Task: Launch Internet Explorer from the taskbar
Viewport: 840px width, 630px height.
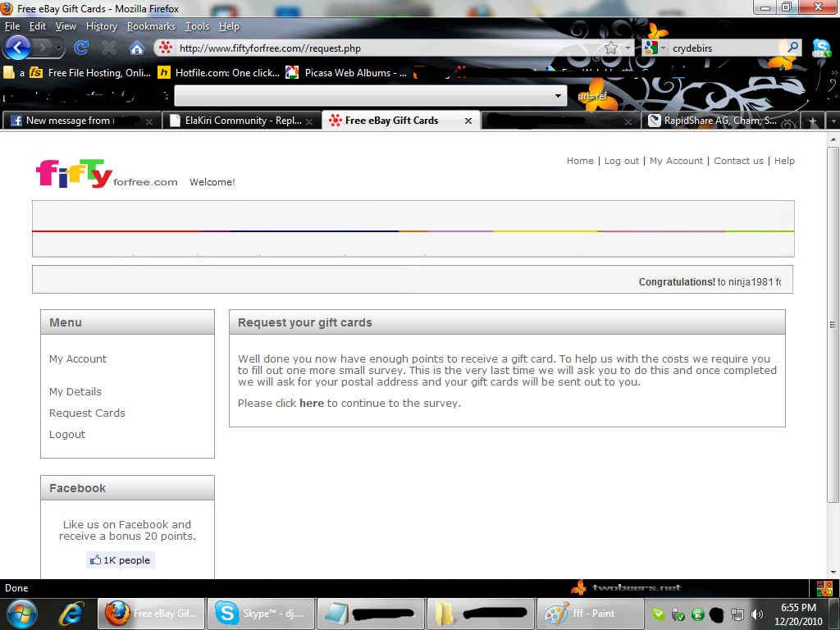Action: (x=71, y=614)
